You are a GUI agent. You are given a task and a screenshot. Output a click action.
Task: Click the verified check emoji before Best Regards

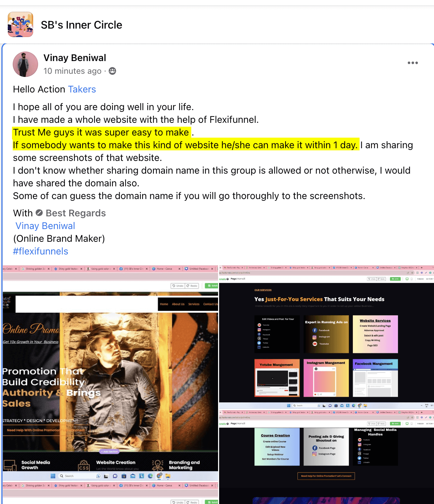coord(39,212)
